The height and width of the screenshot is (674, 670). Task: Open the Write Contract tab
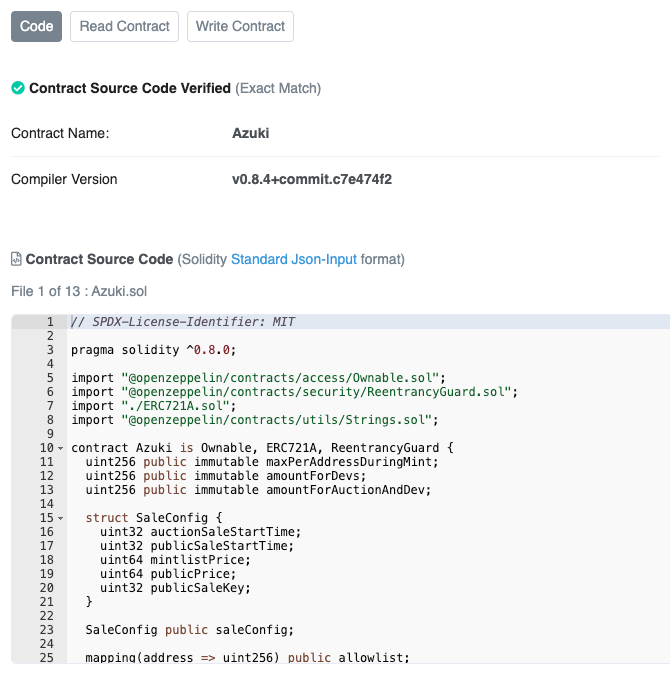click(x=240, y=27)
